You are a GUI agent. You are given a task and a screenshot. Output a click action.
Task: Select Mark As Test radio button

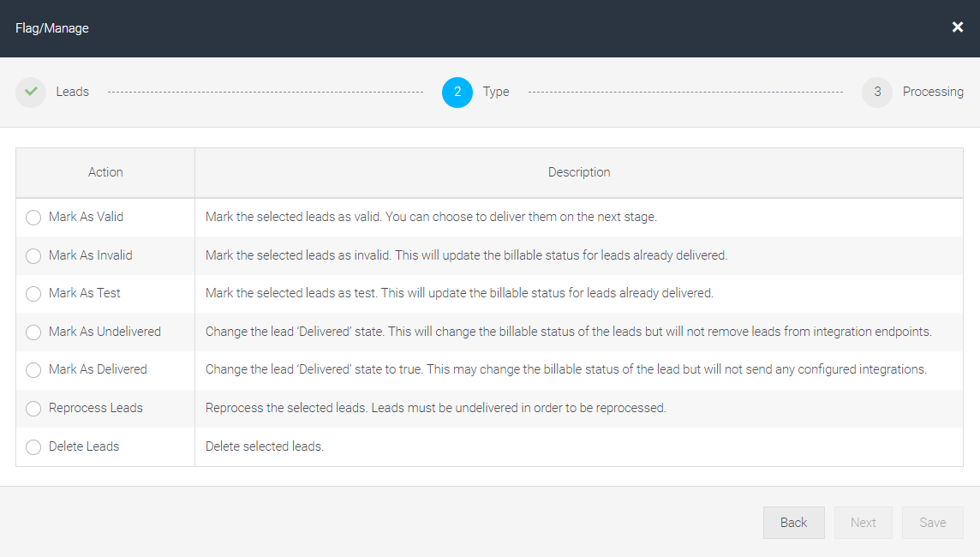(x=33, y=294)
